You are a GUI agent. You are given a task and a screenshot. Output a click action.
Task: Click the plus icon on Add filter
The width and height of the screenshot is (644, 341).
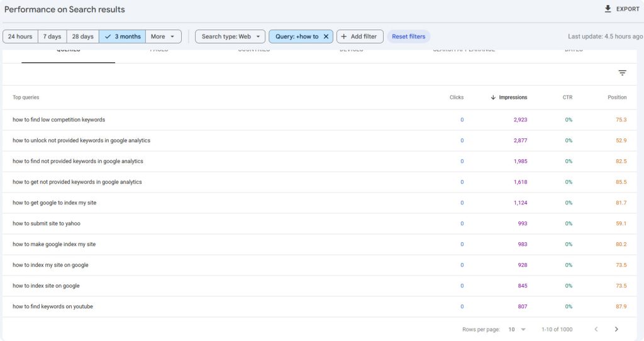[344, 36]
